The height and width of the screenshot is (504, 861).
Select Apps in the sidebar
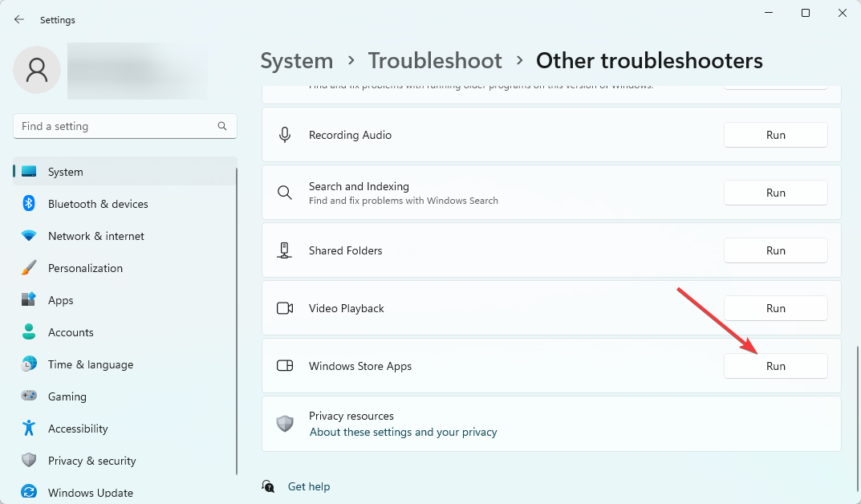(x=125, y=300)
